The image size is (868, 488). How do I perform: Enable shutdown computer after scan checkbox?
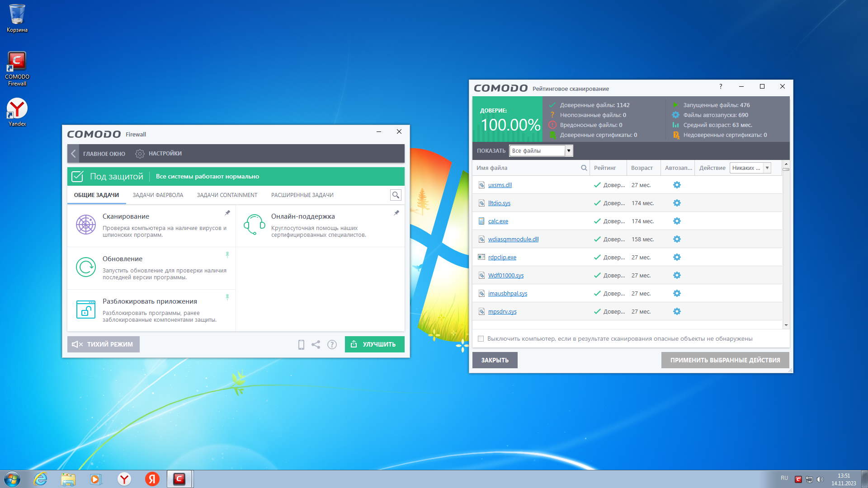point(481,339)
